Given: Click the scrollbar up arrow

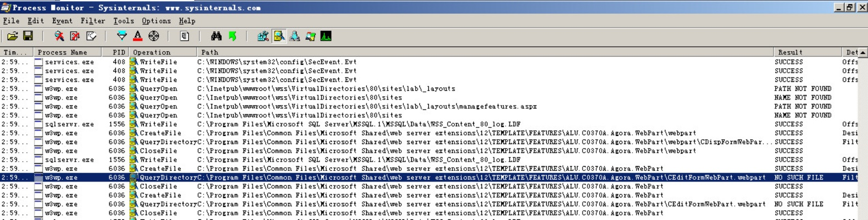Looking at the screenshot, I should pyautogui.click(x=863, y=52).
